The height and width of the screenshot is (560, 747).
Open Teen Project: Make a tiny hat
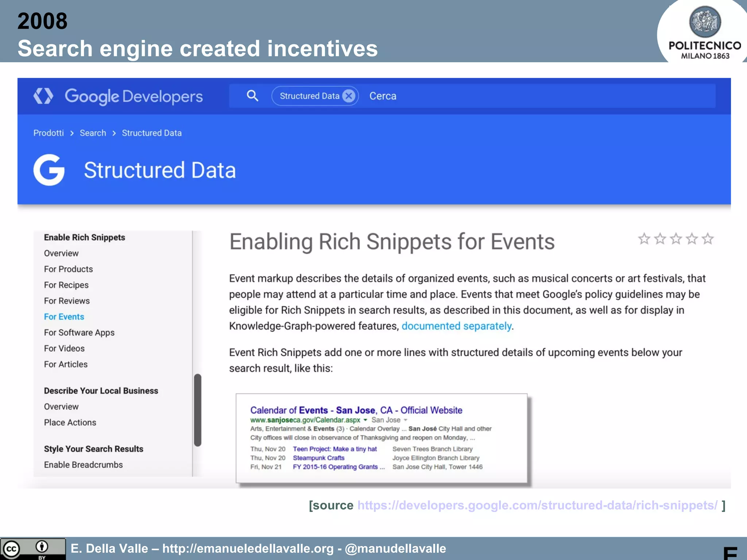335,449
